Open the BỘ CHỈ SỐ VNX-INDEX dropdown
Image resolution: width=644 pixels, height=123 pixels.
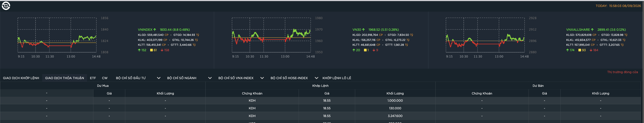[262, 78]
